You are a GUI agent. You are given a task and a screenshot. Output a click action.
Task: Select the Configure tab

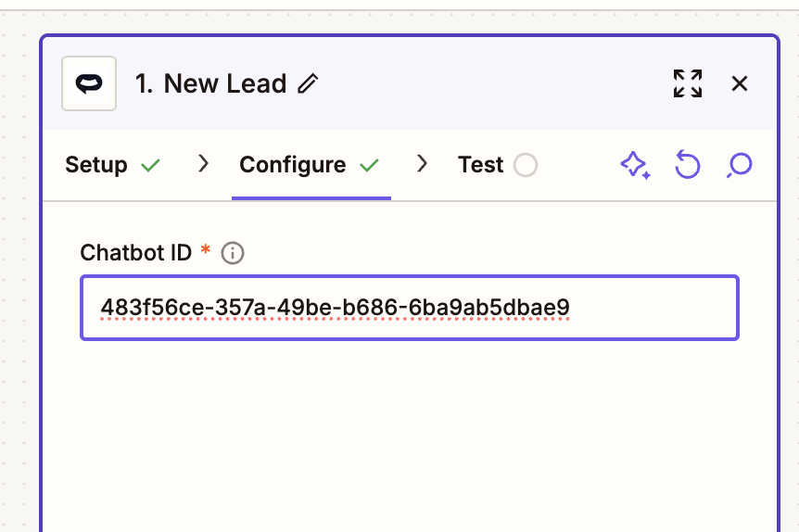293,165
